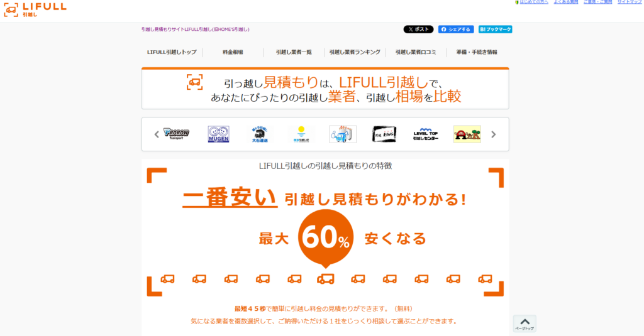Click the PROROW Transport company logo
Image resolution: width=644 pixels, height=336 pixels.
click(177, 134)
